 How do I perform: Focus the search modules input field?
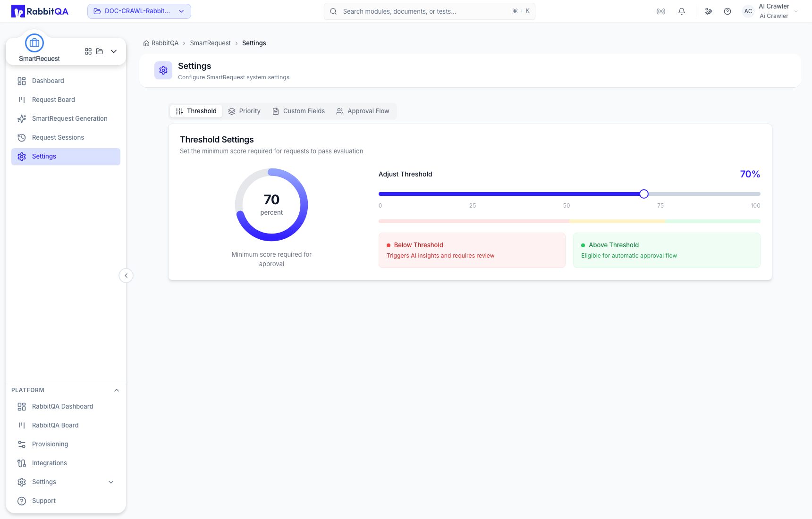coord(430,11)
